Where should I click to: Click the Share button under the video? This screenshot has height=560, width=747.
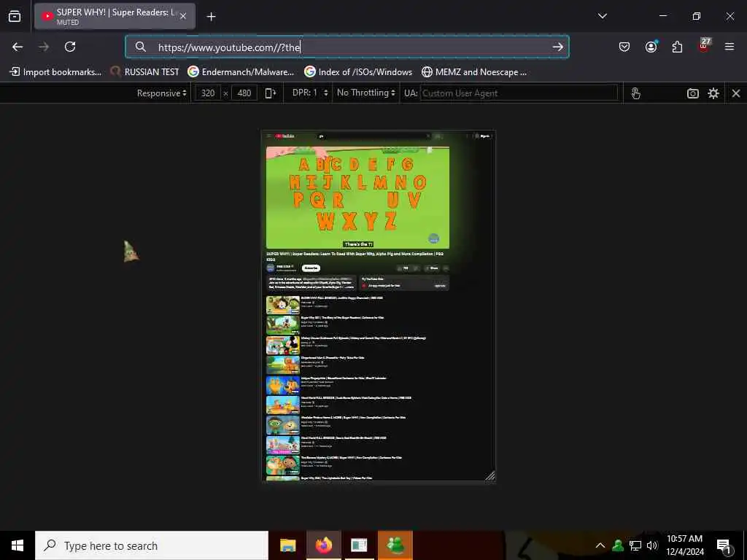click(433, 268)
